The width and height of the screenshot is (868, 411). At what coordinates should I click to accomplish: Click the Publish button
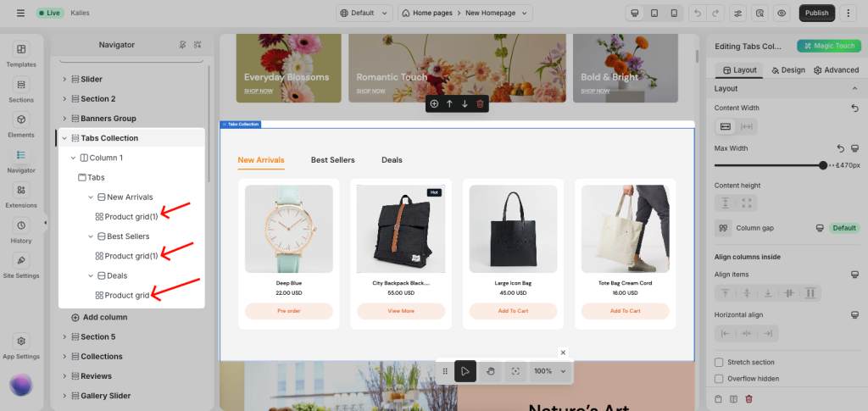coord(816,13)
